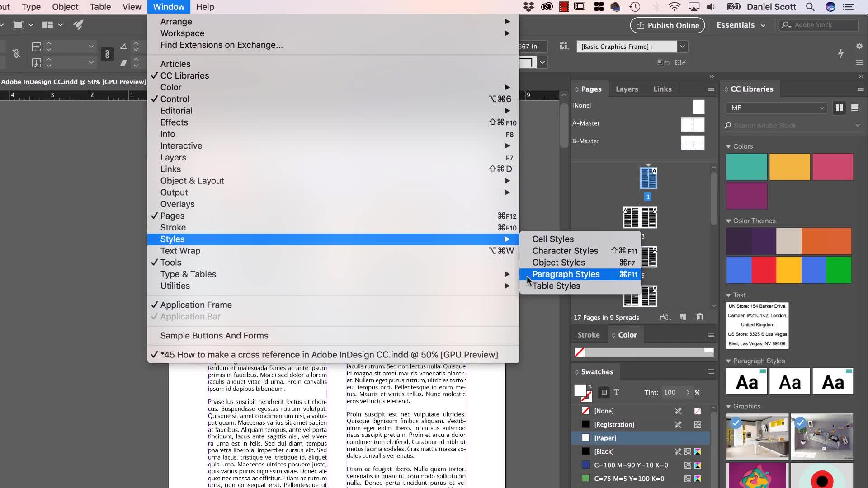Click the Control panel gear settings icon
Screen dimensions: 868x488
tap(859, 46)
